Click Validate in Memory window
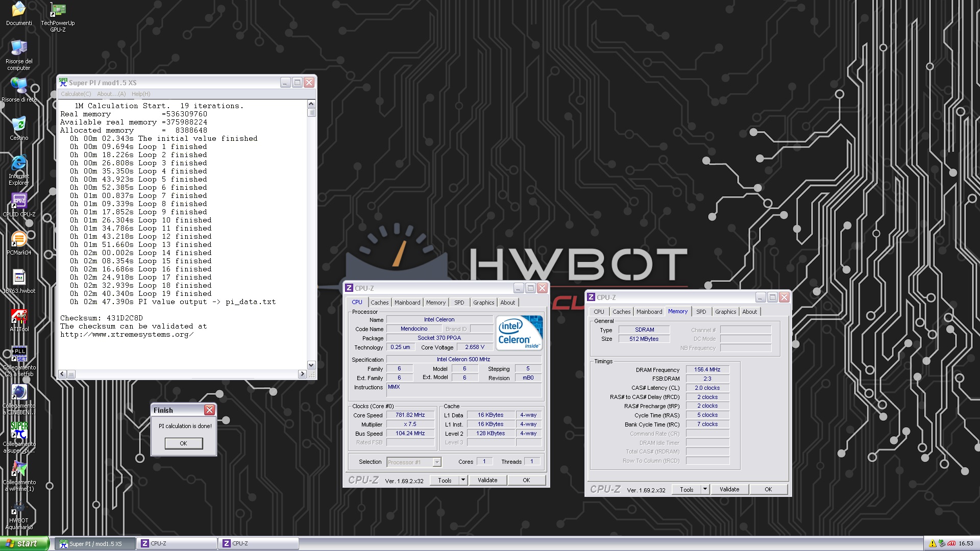The width and height of the screenshot is (980, 551). pos(729,489)
